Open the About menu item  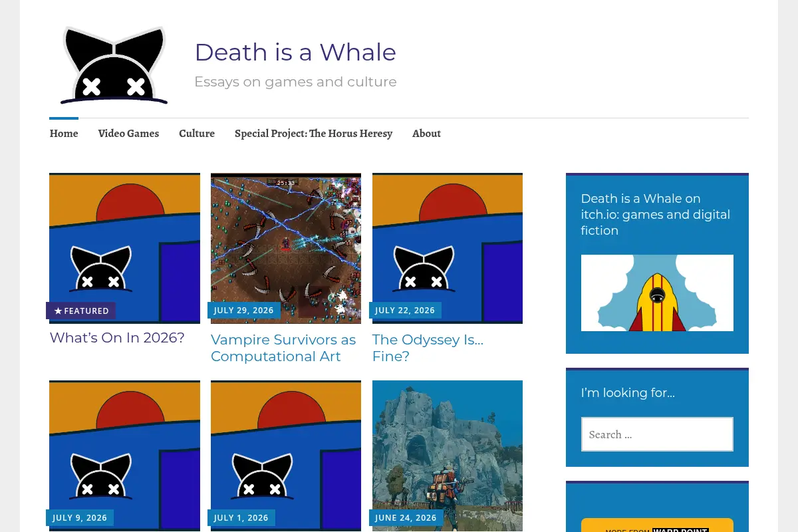pos(426,133)
